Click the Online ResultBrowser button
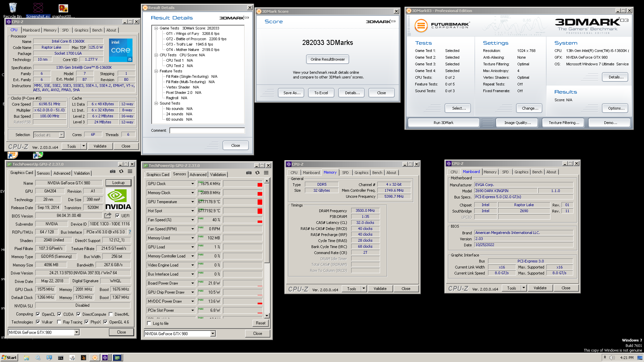The image size is (644, 362). point(327,59)
